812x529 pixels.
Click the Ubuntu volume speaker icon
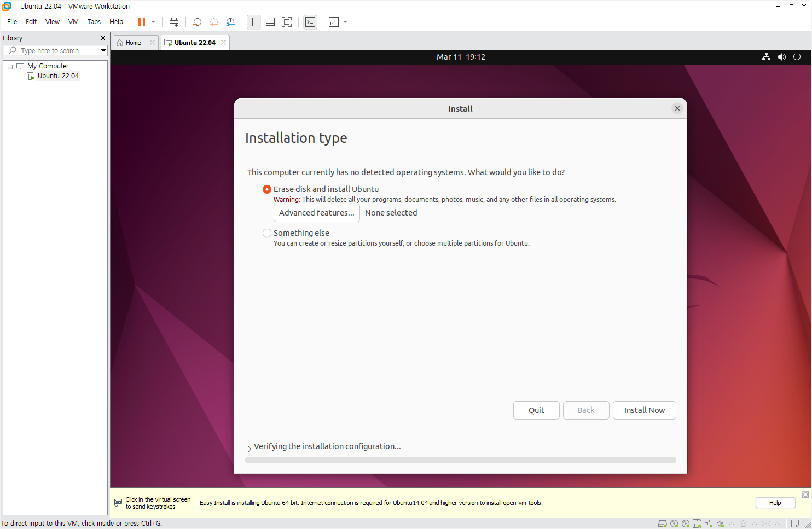pyautogui.click(x=781, y=57)
